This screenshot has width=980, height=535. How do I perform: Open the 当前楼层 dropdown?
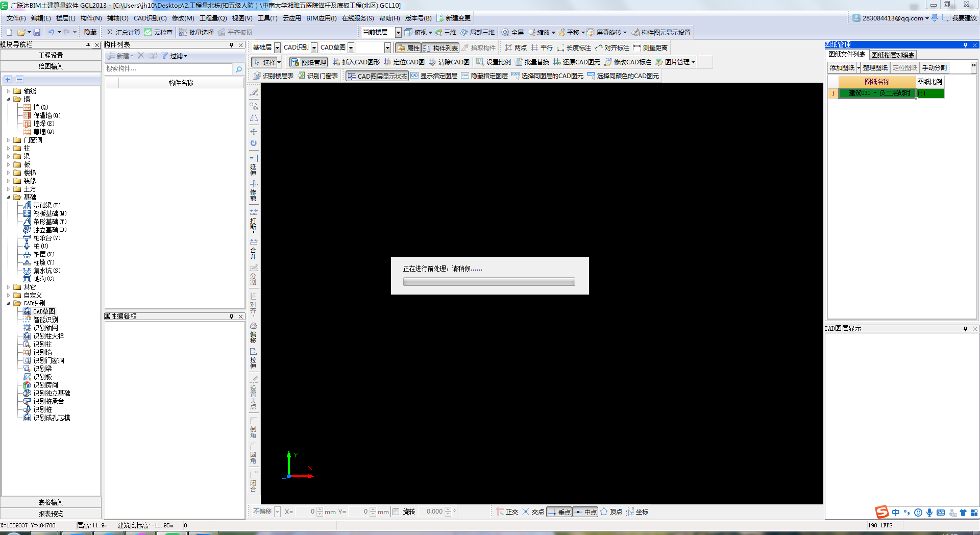point(398,32)
